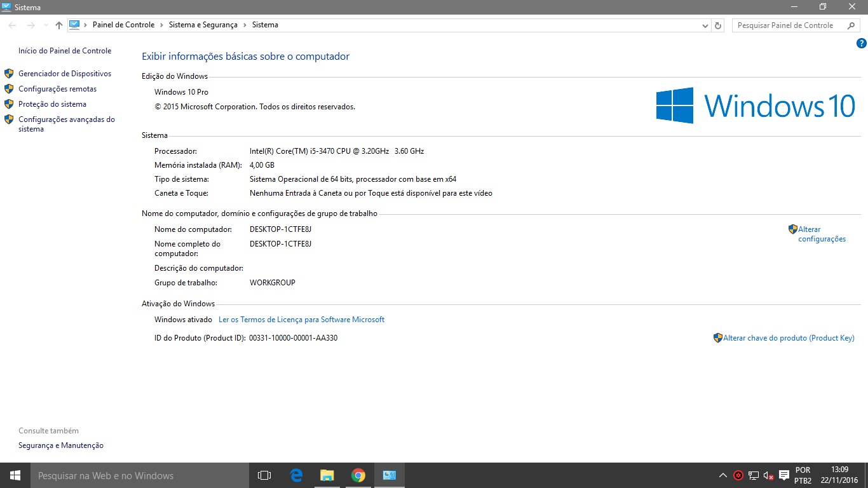Screen dimensions: 868x488
Task: Open clock showing 13:09 22/11/2016
Action: (x=839, y=475)
